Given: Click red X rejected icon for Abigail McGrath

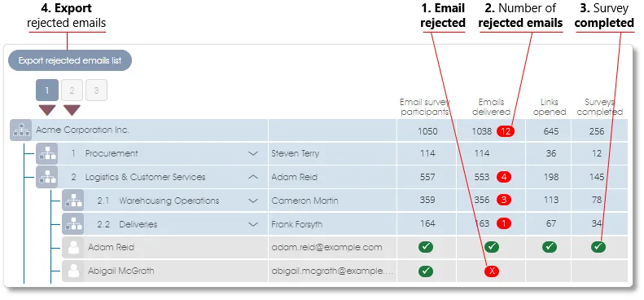Looking at the screenshot, I should click(x=492, y=271).
